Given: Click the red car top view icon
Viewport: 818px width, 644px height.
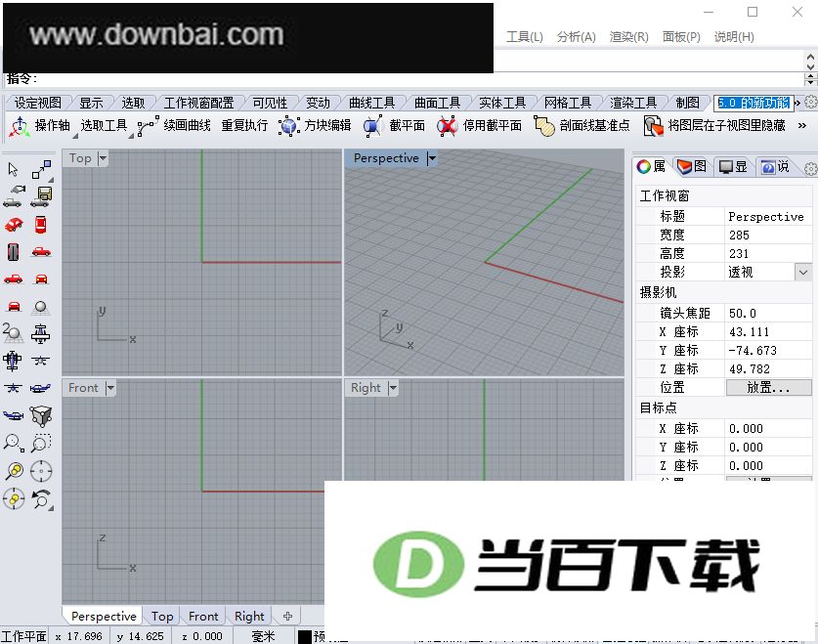Looking at the screenshot, I should point(41,224).
